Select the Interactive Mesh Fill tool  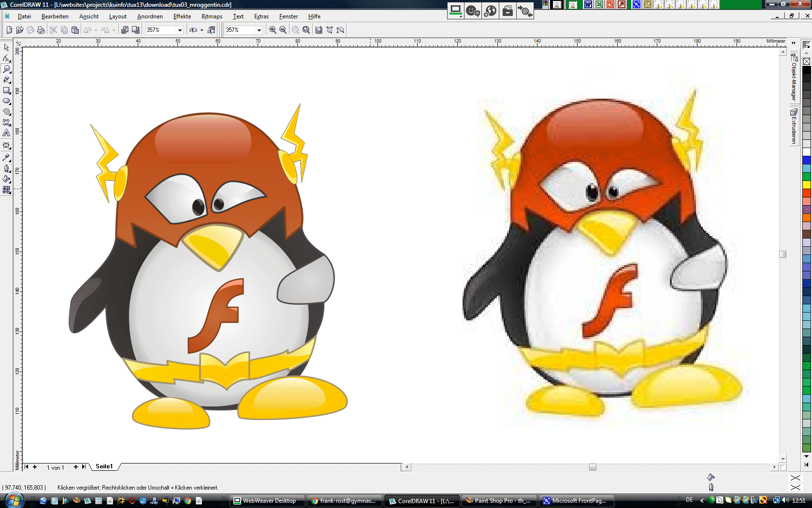coord(6,190)
